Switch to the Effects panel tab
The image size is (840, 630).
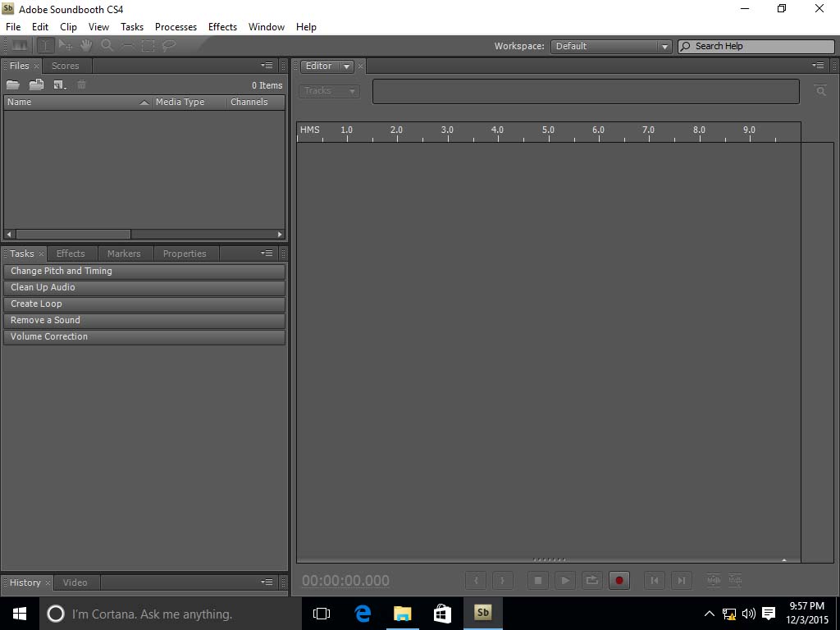click(71, 253)
